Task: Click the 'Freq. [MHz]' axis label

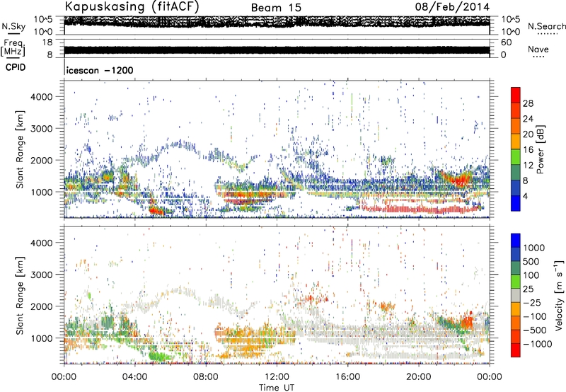Action: pyautogui.click(x=13, y=48)
